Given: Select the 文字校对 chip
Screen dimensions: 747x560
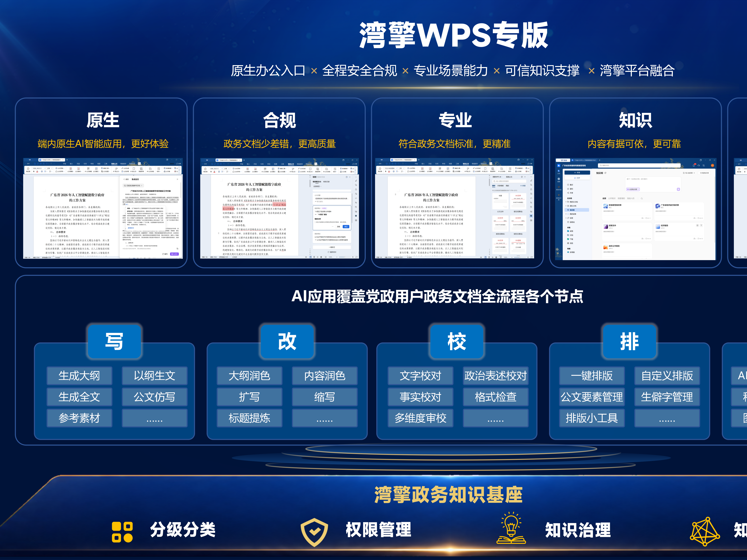Looking at the screenshot, I should (420, 376).
